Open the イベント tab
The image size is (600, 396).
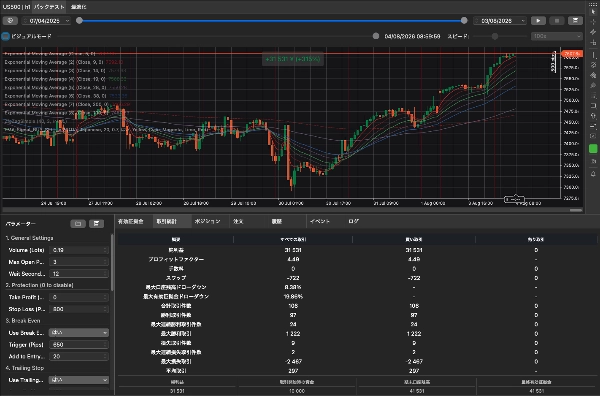320,222
